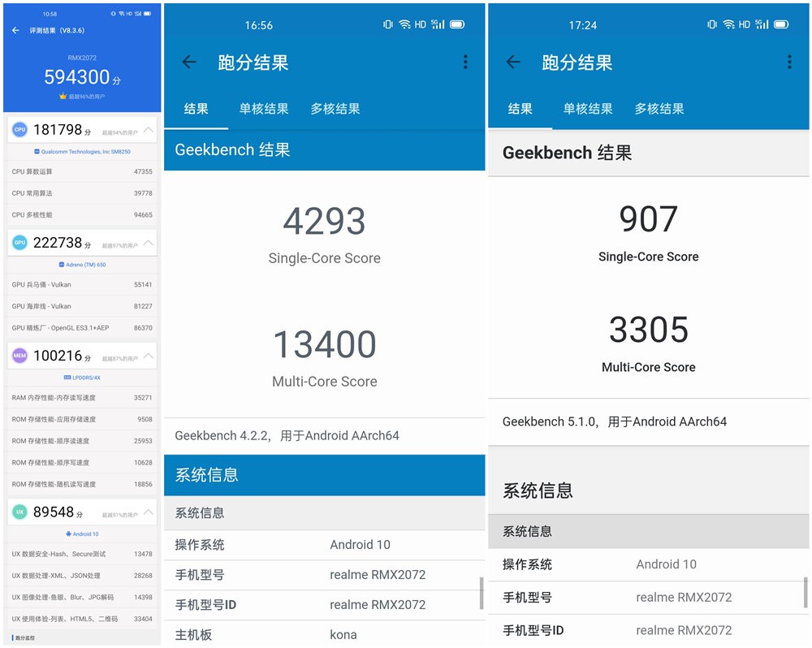Tap CPU 算数运算 row 47355
812x648 pixels.
[82, 171]
